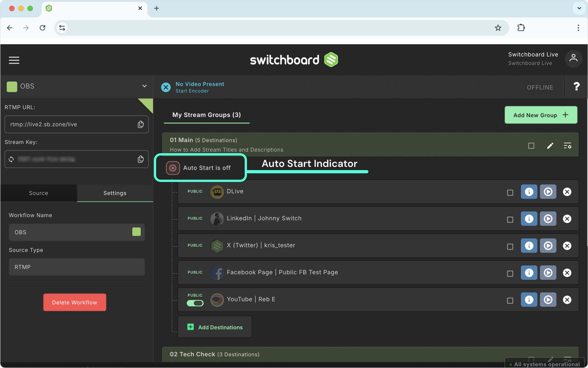Start streaming to Facebook Page destination
The width and height of the screenshot is (588, 368).
coord(548,273)
